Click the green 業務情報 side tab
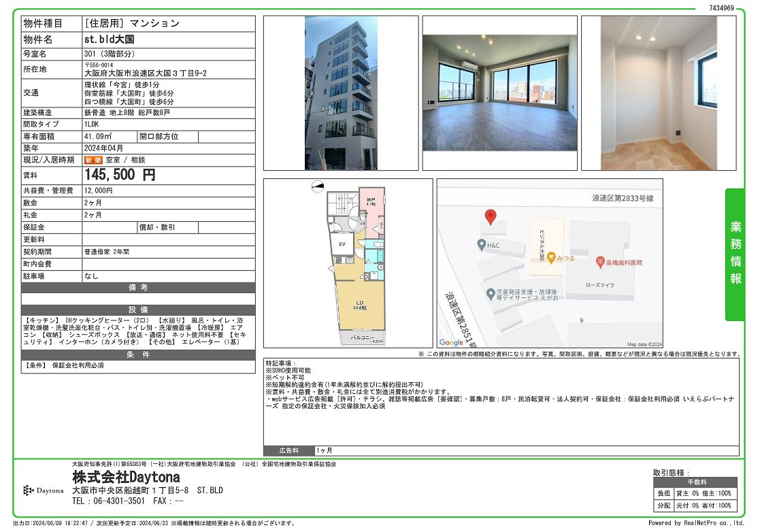The height and width of the screenshot is (532, 762). tap(735, 254)
